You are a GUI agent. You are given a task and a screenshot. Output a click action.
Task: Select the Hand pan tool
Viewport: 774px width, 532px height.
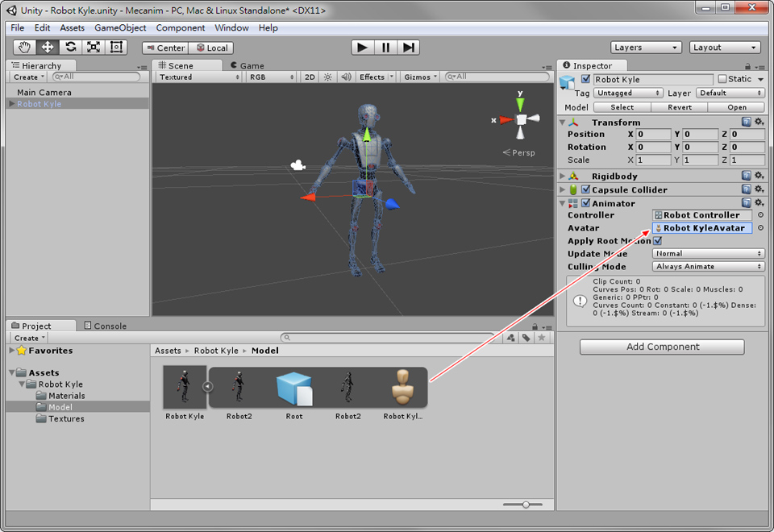point(23,47)
